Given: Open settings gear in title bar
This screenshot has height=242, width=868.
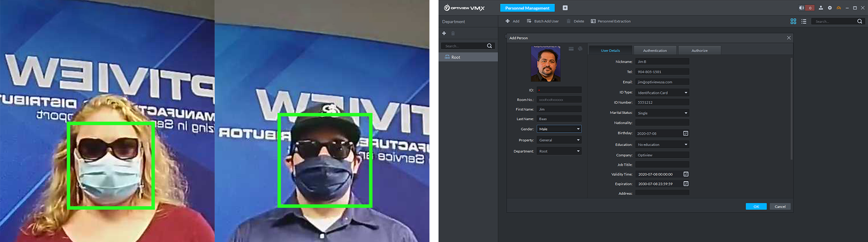Looking at the screenshot, I should 830,8.
